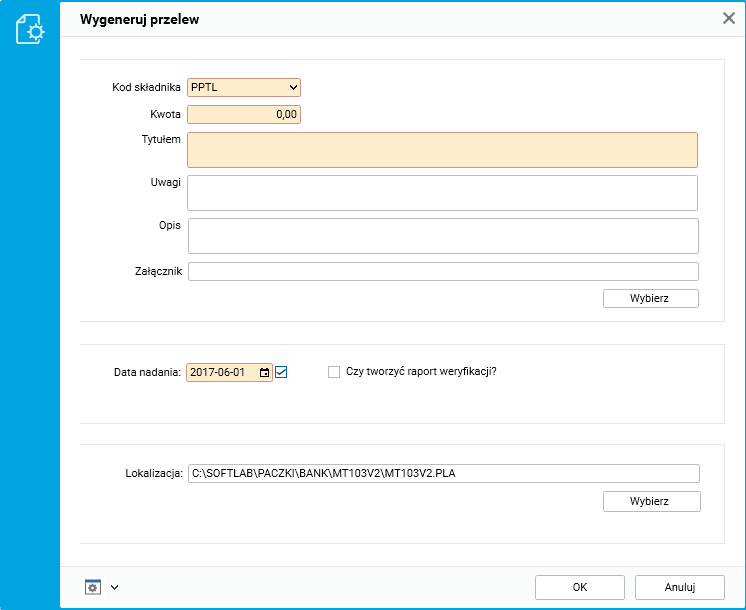Click inside the Uwagi text box
This screenshot has height=610, width=746.
click(x=442, y=193)
